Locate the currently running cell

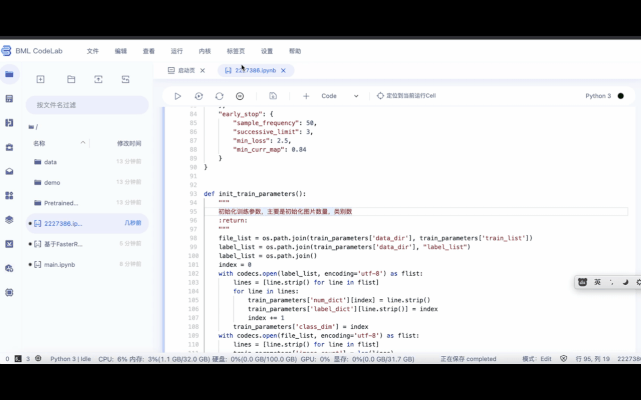406,96
